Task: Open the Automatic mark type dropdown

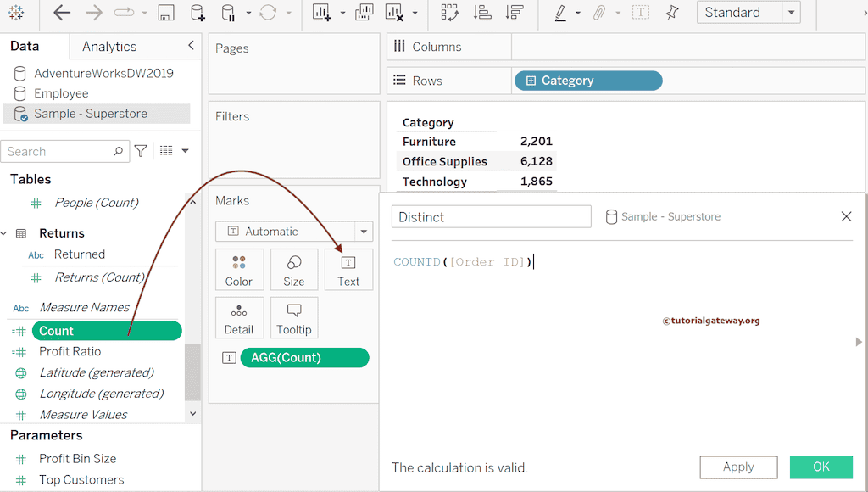Action: pos(364,231)
